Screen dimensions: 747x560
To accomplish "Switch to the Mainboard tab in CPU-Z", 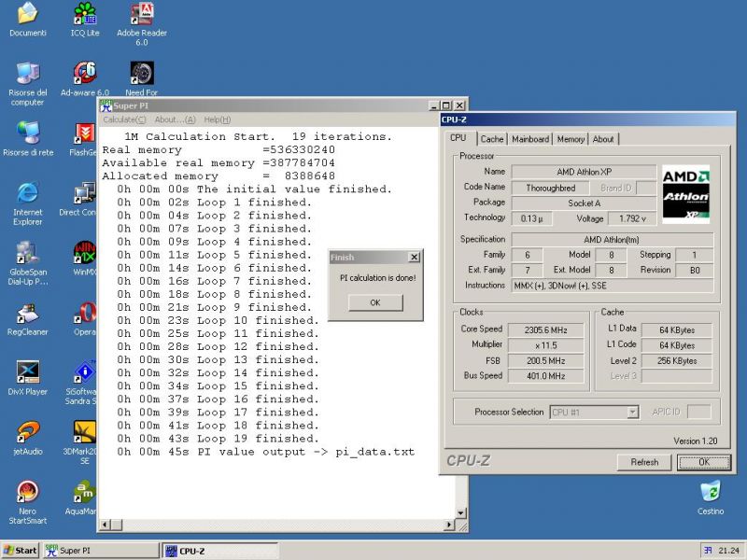I will (x=530, y=139).
